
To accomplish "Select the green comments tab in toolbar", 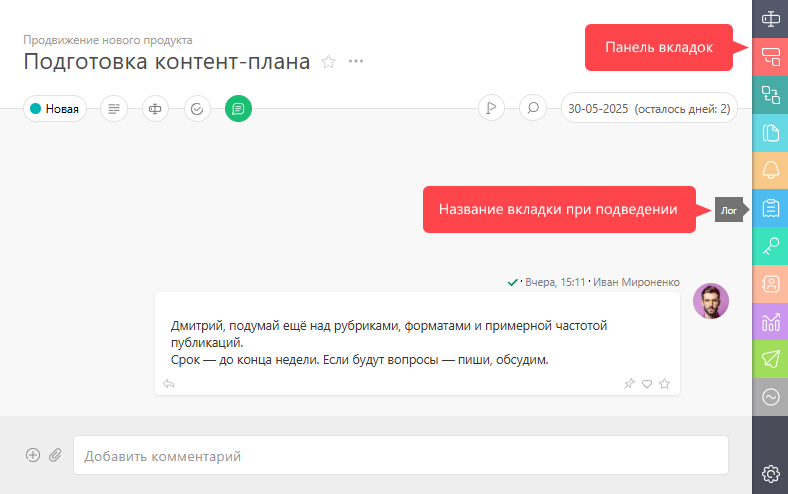I will click(238, 109).
